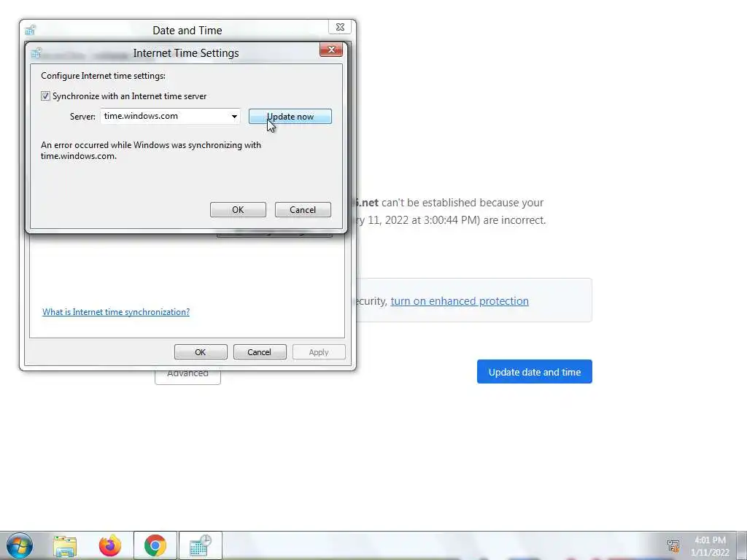747x560 pixels.
Task: Click the time.windows.com server field
Action: 170,116
